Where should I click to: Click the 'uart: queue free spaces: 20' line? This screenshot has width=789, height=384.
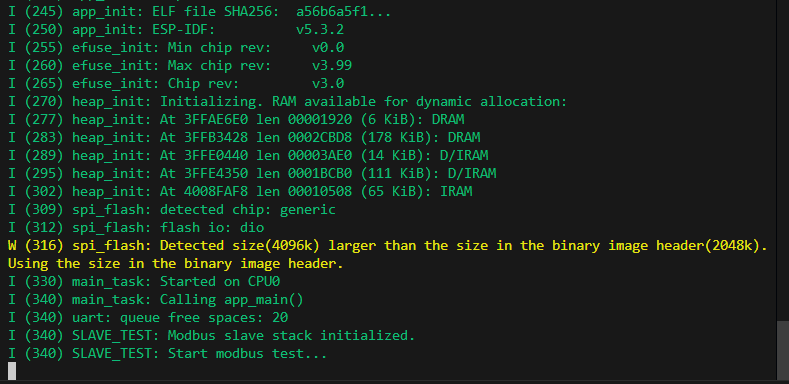pyautogui.click(x=148, y=318)
